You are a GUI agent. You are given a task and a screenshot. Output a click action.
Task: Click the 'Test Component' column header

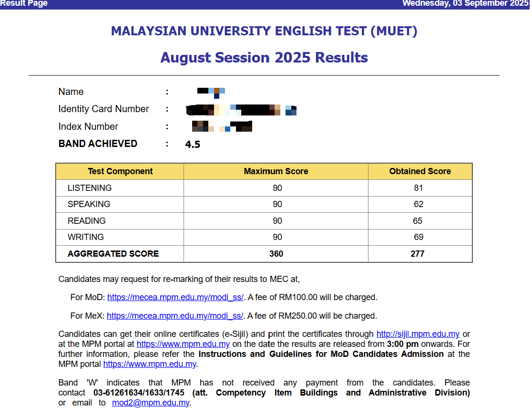pos(120,171)
